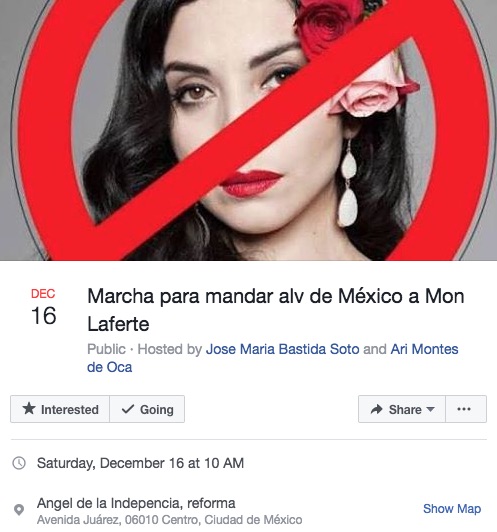Click the share arrow icon
The height and width of the screenshot is (532, 497).
pyautogui.click(x=376, y=409)
